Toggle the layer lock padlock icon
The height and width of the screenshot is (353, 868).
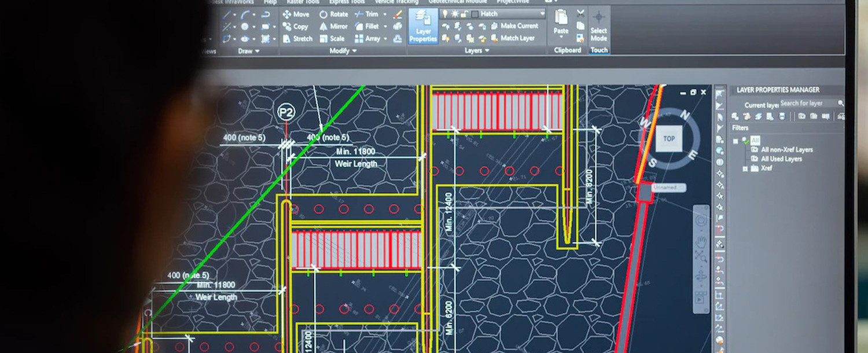464,14
